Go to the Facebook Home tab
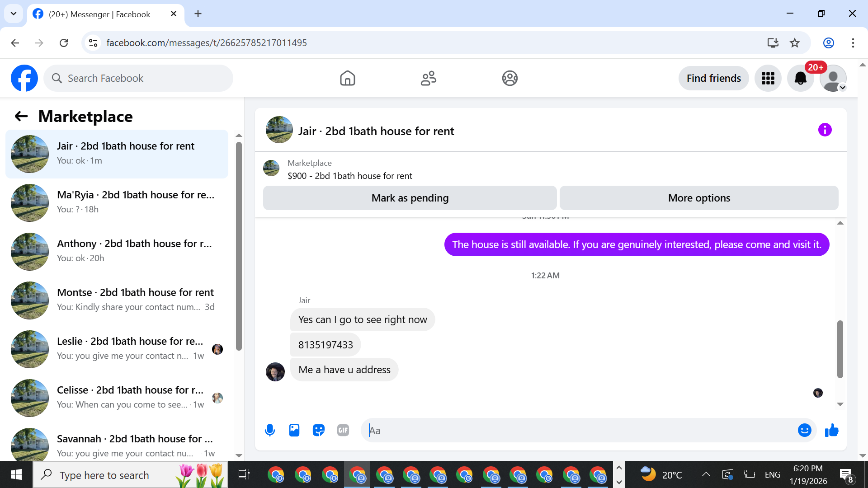The image size is (868, 488). point(347,78)
